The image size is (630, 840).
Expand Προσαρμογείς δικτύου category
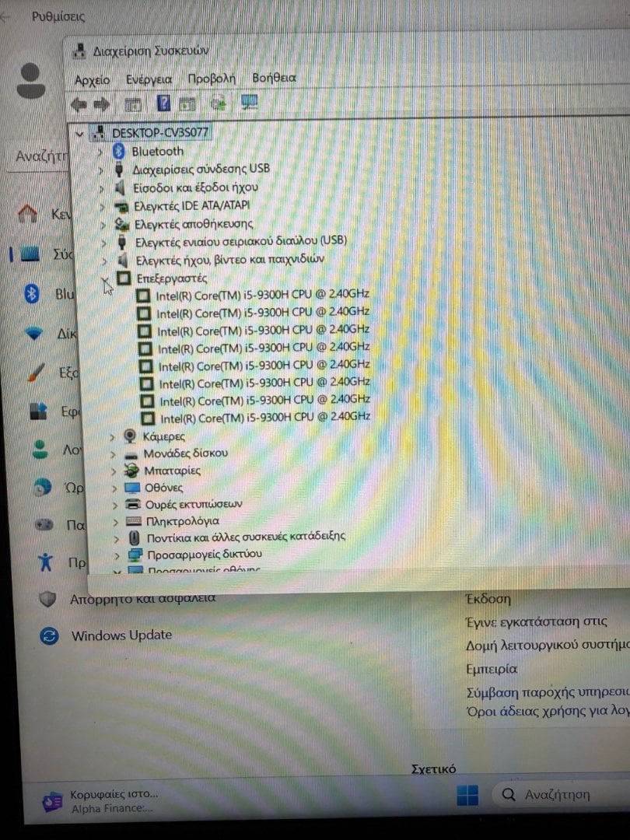(x=117, y=555)
